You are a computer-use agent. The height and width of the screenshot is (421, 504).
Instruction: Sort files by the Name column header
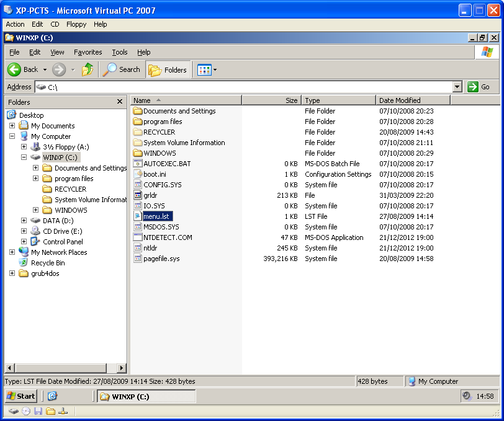pyautogui.click(x=186, y=100)
